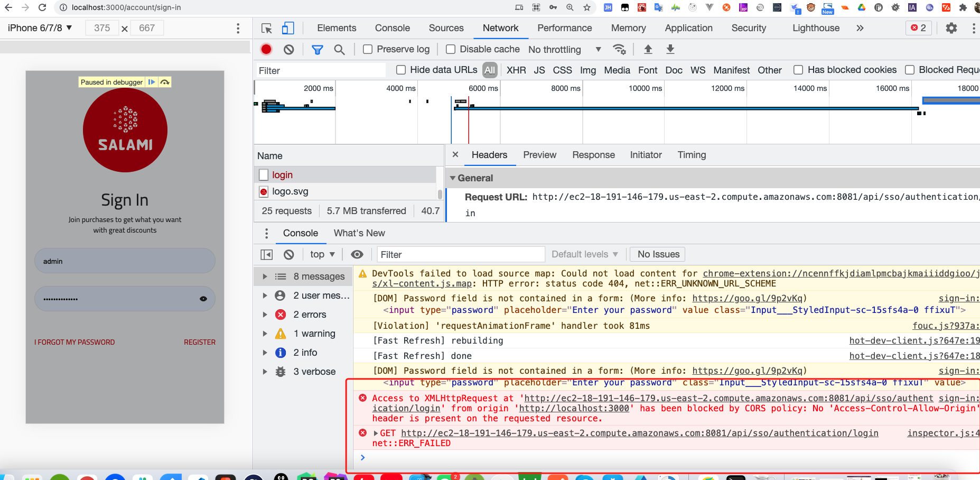The image size is (980, 480).
Task: Clear the network log
Action: [x=288, y=49]
